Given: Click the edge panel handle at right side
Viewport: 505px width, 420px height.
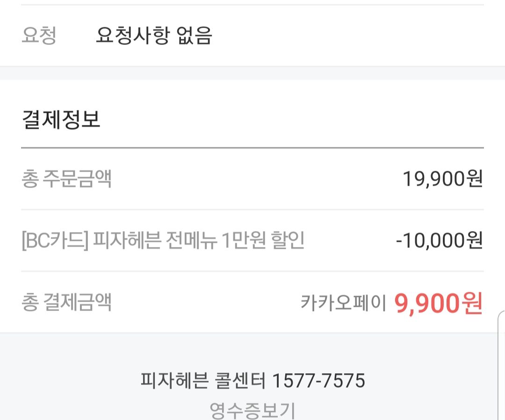Looking at the screenshot, I should [x=501, y=365].
